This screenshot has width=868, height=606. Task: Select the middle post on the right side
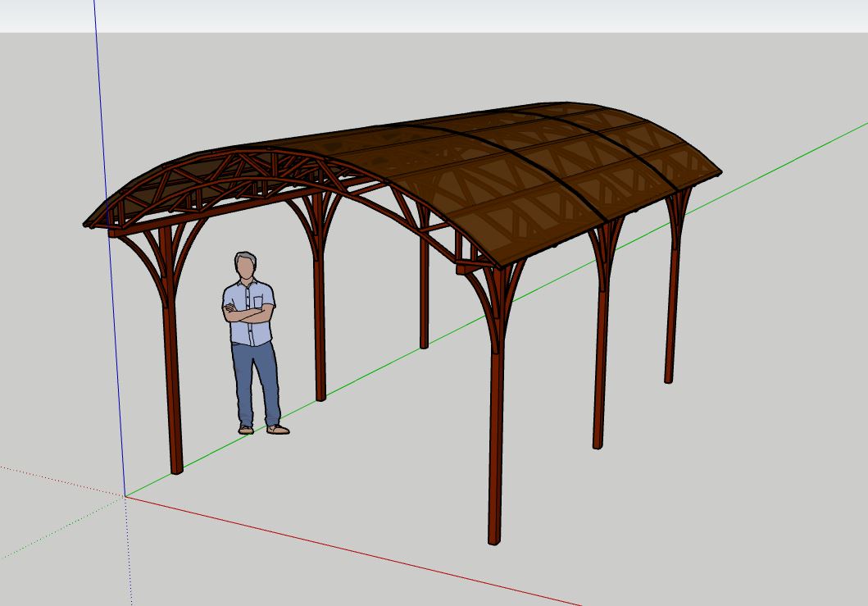pos(600,369)
